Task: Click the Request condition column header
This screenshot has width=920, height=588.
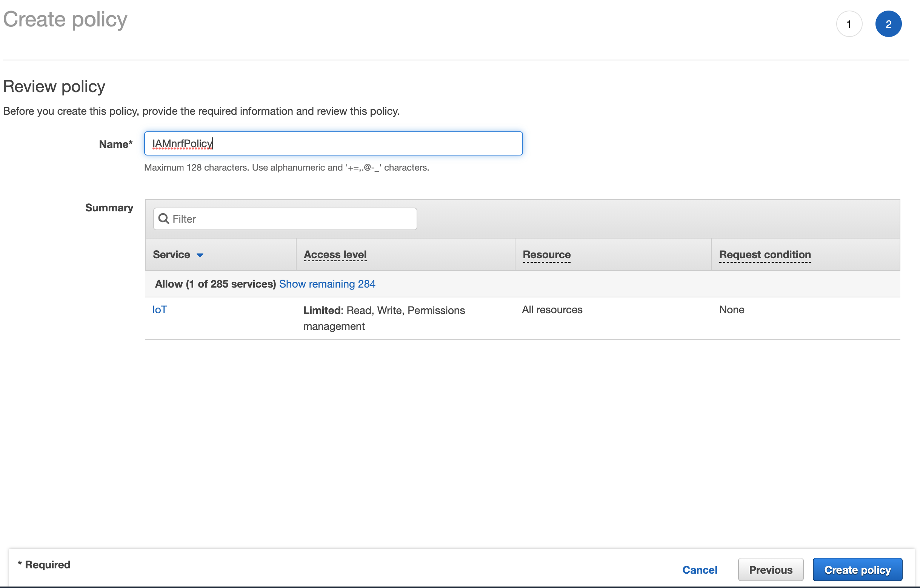Action: click(765, 254)
